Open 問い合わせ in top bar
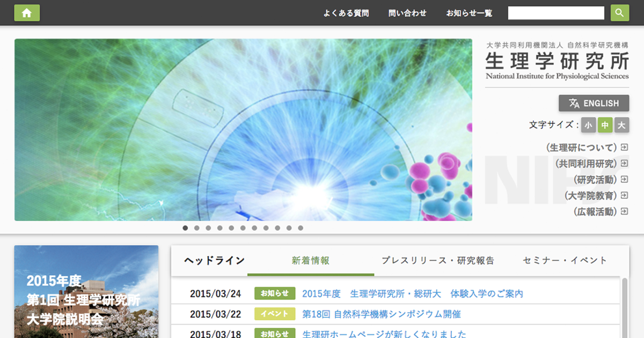The width and height of the screenshot is (644, 338). 407,13
